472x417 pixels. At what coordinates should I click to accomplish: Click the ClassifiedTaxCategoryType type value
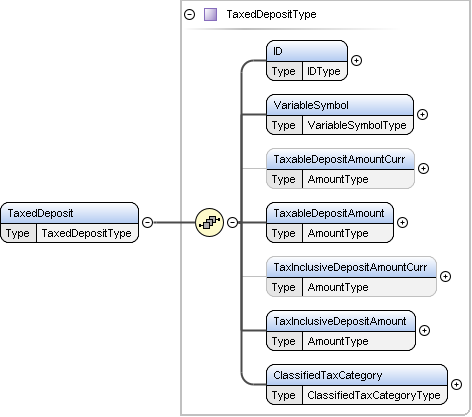374,395
